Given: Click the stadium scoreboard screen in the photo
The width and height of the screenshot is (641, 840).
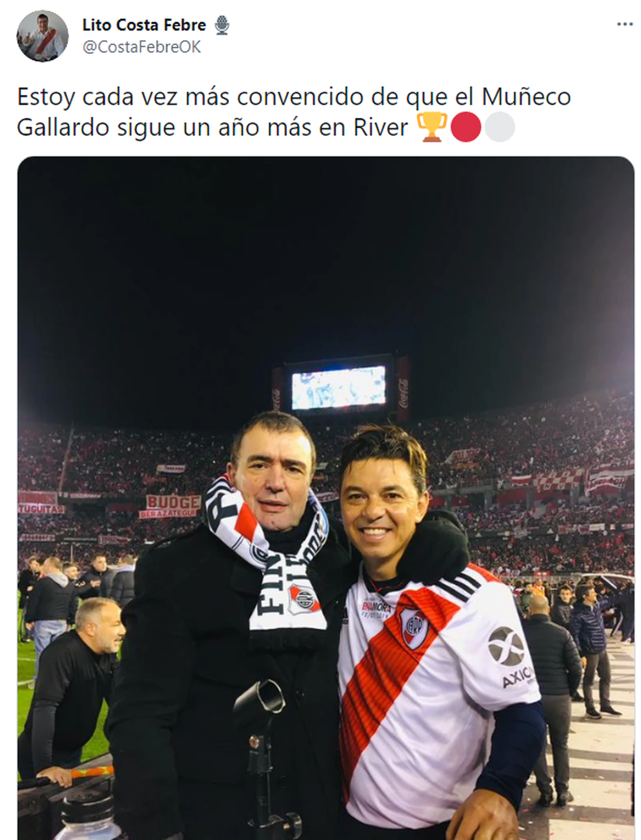Looking at the screenshot, I should [x=338, y=387].
